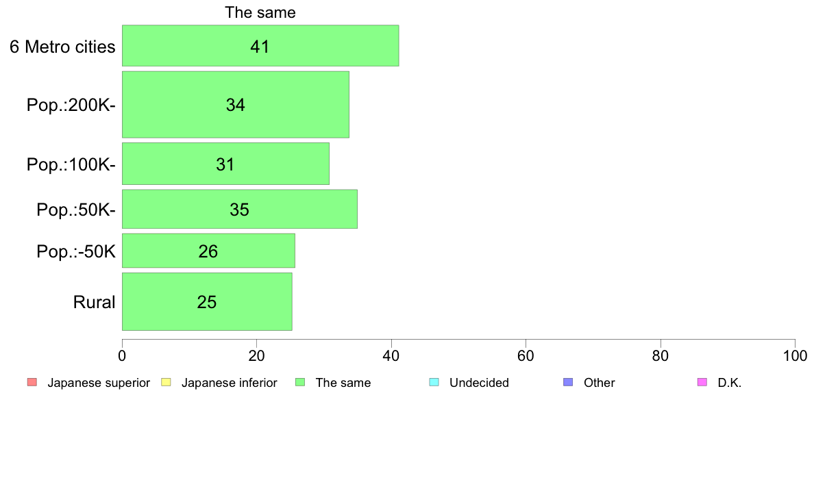Screen dimensions: 814x504
Task: Click the red Japanese superior legend swatch
Action: (x=32, y=383)
